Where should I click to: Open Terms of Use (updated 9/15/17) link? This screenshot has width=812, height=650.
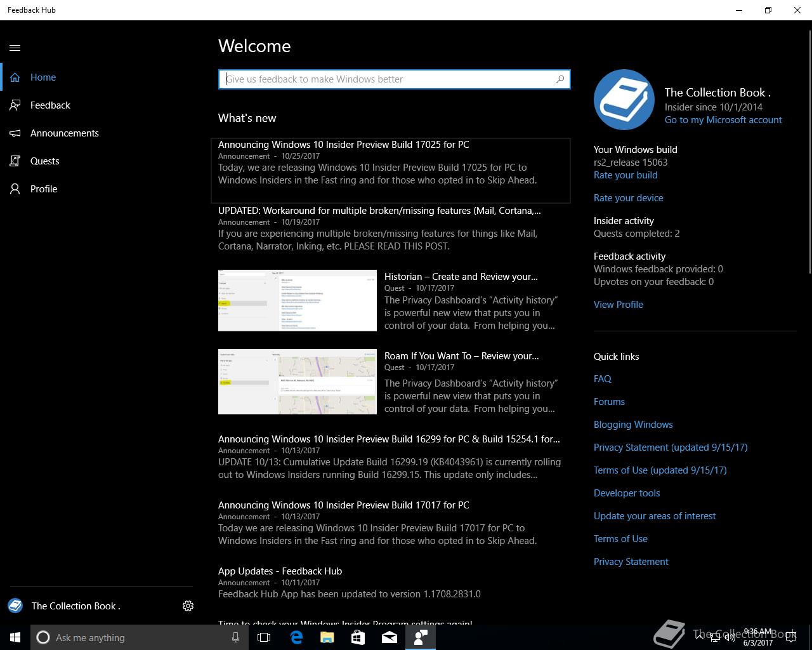[660, 470]
